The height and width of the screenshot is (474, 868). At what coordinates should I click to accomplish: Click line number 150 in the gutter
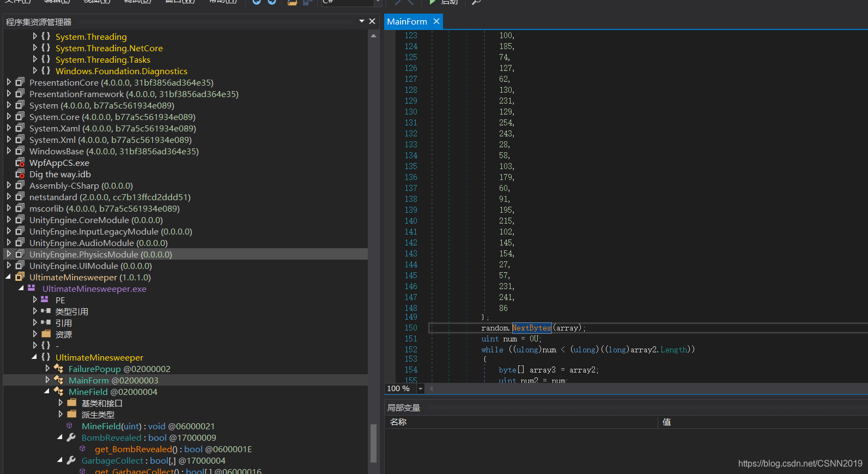[x=411, y=328]
